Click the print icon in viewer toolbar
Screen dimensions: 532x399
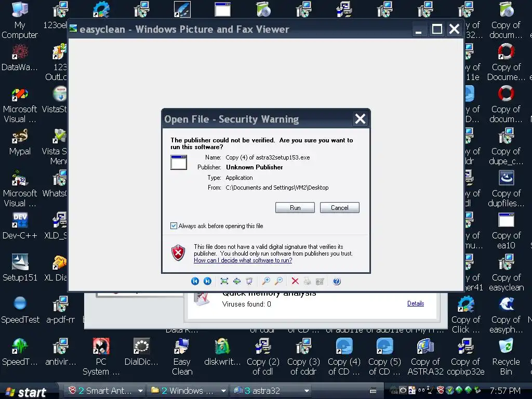(x=308, y=281)
